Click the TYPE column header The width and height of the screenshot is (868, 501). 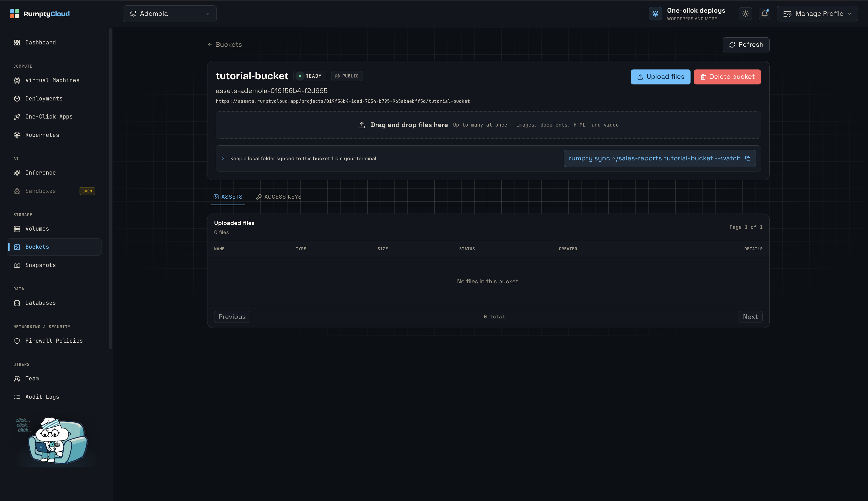point(301,249)
